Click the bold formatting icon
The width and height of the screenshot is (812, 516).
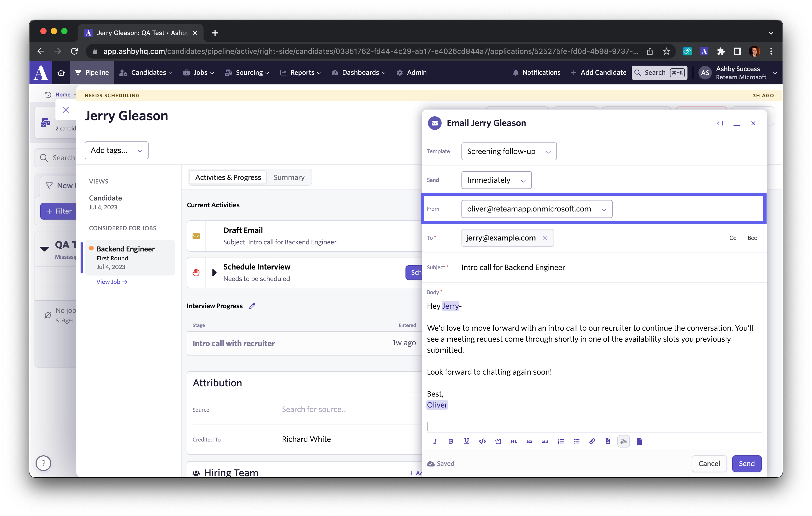point(451,441)
